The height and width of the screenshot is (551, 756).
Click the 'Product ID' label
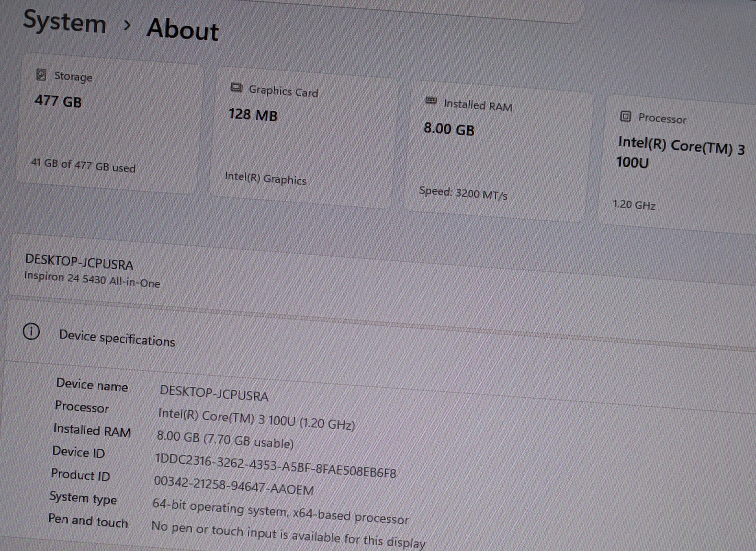(x=81, y=475)
